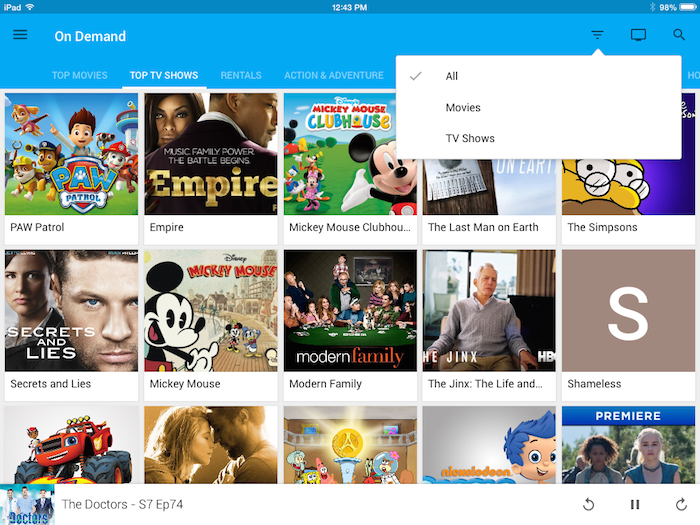700x525 pixels.
Task: Choose TV Shows in the filter menu
Action: pos(538,138)
